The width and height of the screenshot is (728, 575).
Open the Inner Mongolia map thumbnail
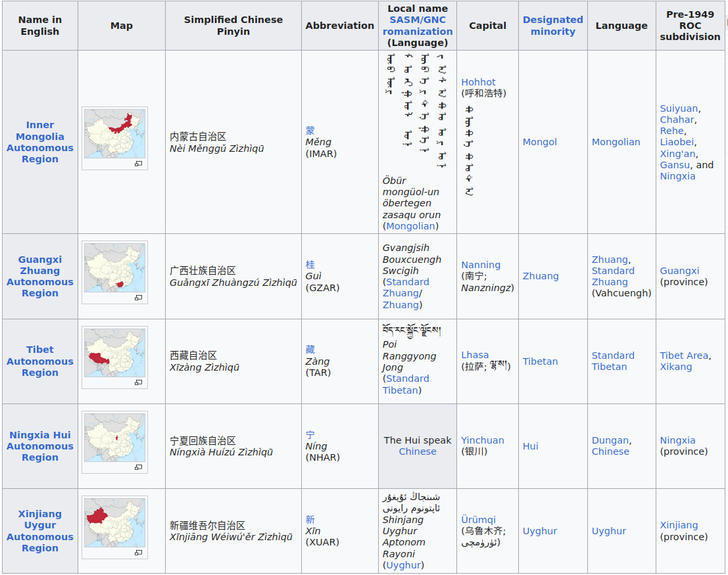coord(114,133)
